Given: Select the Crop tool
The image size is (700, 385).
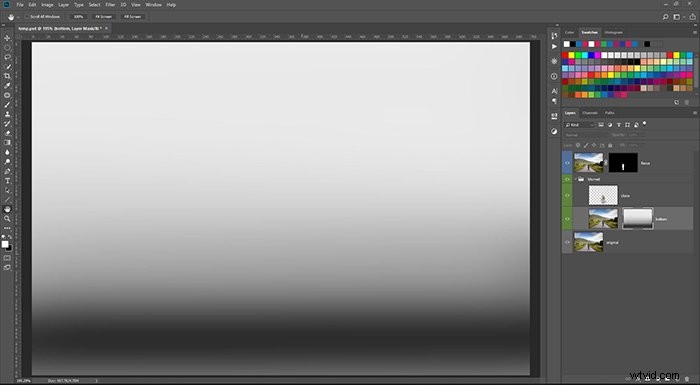Looking at the screenshot, I should (7, 76).
